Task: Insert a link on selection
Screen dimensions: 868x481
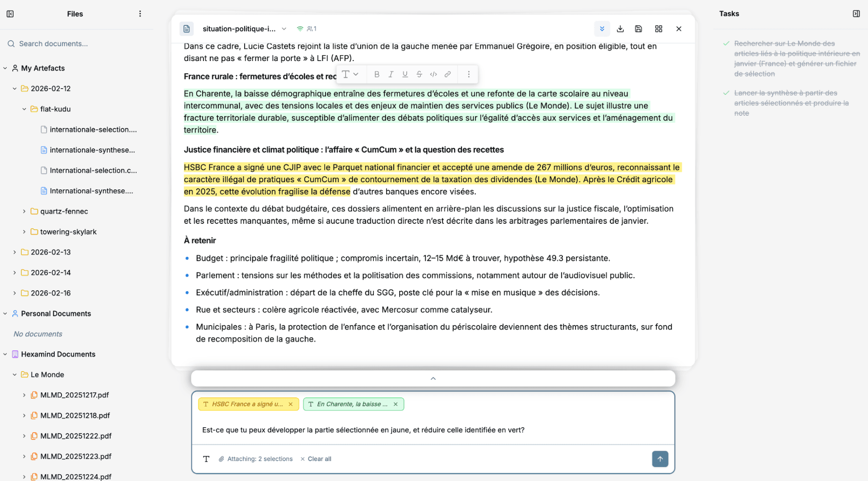Action: coord(448,75)
